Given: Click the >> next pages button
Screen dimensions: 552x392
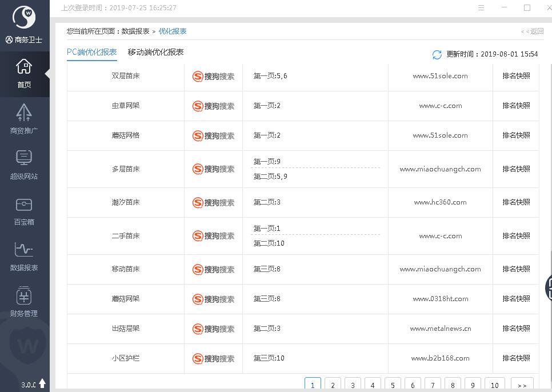Looking at the screenshot, I should 522,385.
